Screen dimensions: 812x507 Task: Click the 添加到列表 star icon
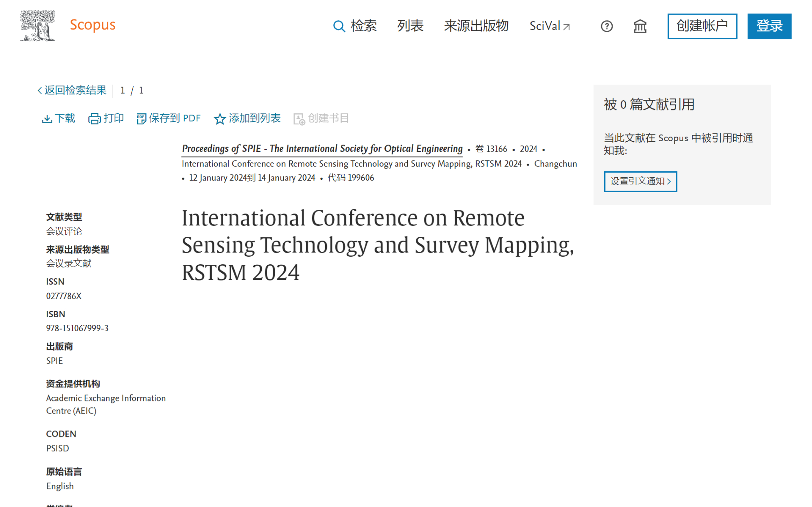pos(220,119)
